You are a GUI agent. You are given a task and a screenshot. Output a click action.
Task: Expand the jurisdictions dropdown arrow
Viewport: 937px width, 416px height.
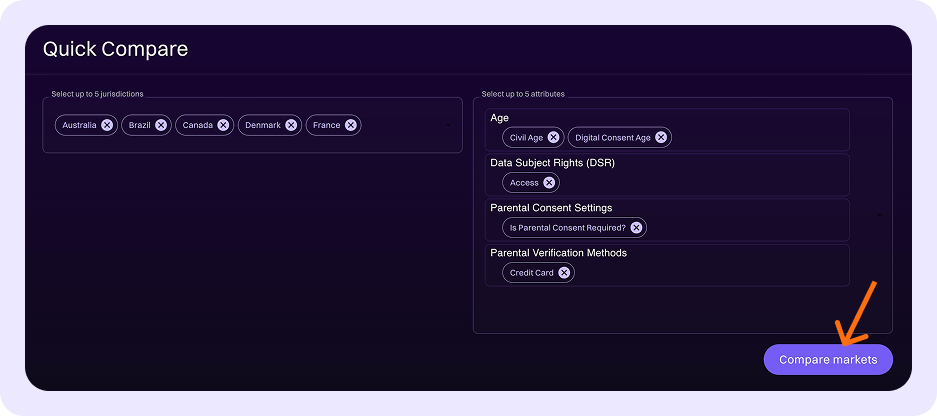[x=448, y=125]
